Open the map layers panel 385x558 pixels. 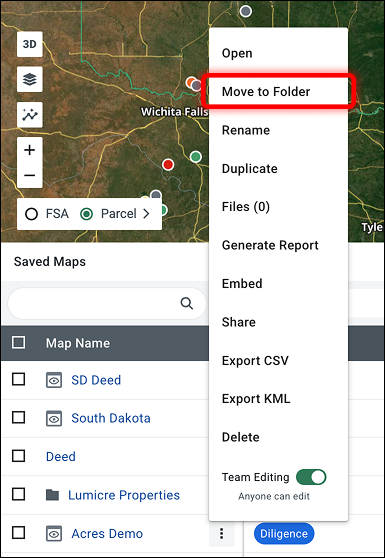[30, 79]
